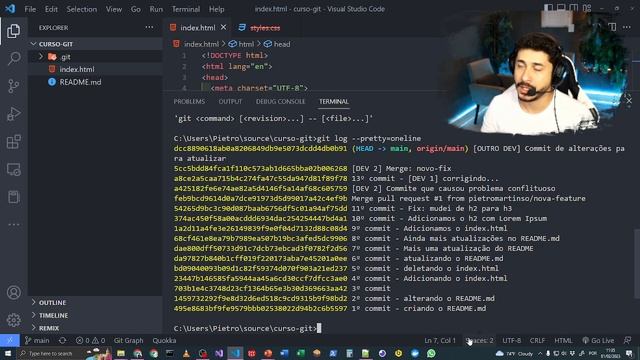Open the Remote Explorer view icon
640x360 pixels.
13,169
